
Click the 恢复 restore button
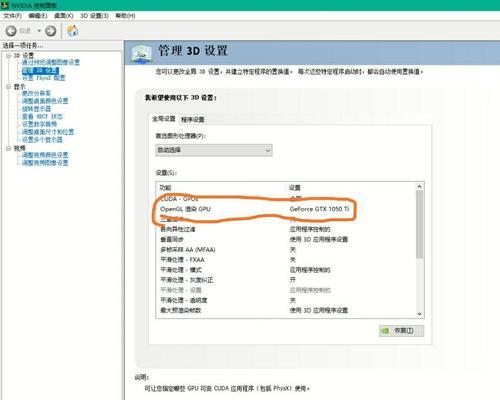(401, 331)
